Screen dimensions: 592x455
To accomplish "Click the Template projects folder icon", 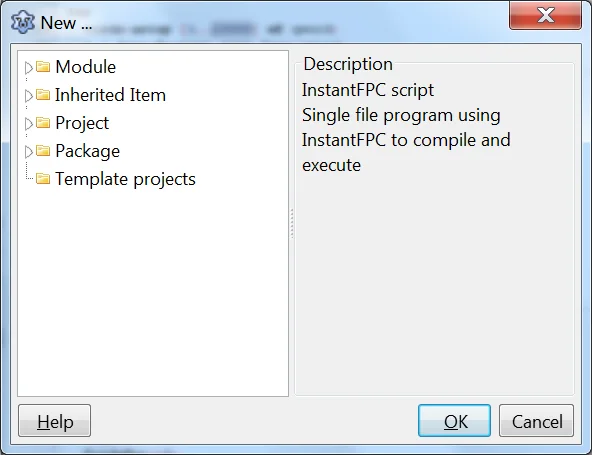I will [43, 179].
